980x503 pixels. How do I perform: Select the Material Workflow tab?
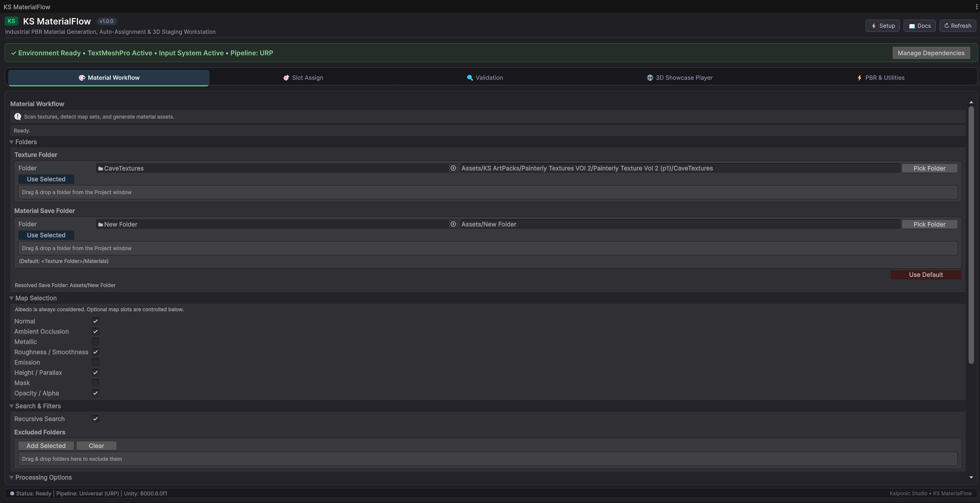pyautogui.click(x=109, y=78)
